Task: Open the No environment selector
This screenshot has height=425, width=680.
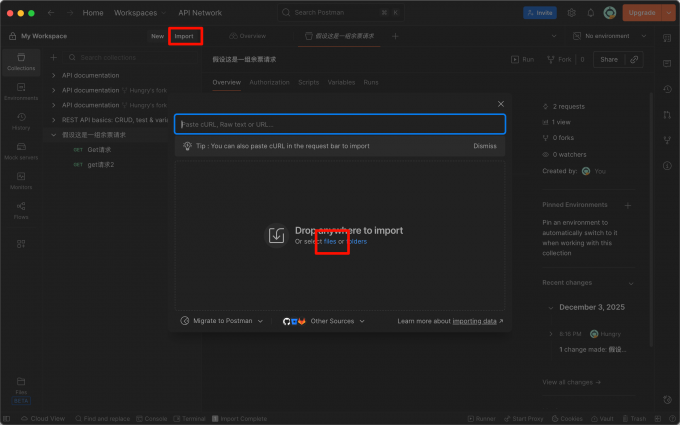Action: coord(609,36)
